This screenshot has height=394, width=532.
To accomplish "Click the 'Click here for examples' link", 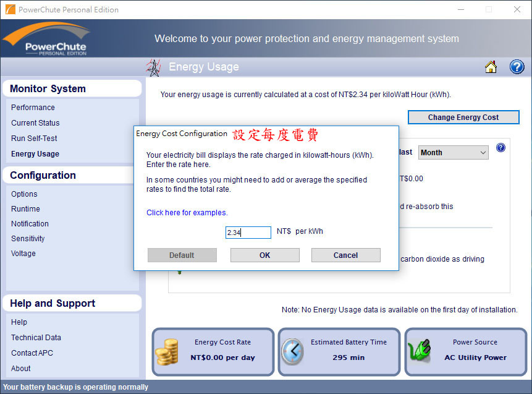I will (x=187, y=213).
